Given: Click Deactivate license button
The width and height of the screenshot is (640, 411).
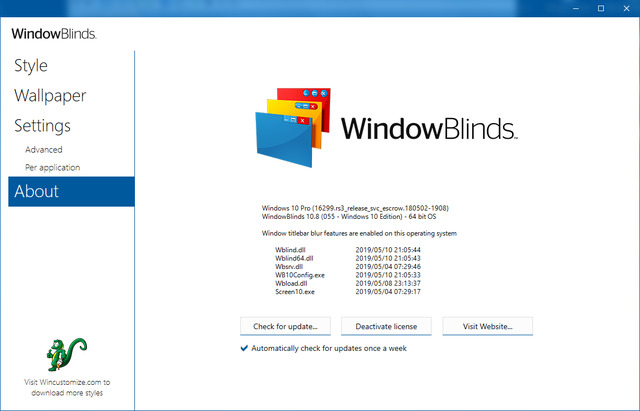Looking at the screenshot, I should click(386, 327).
